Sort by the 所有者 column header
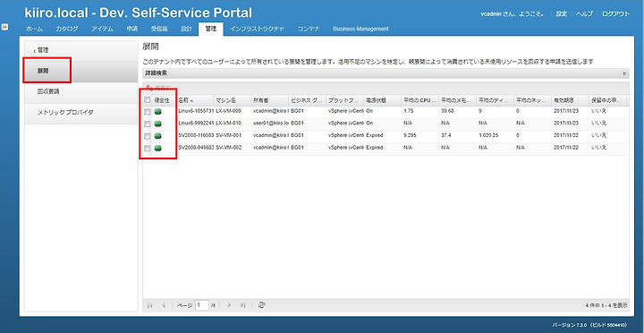The width and height of the screenshot is (644, 333). pos(269,100)
